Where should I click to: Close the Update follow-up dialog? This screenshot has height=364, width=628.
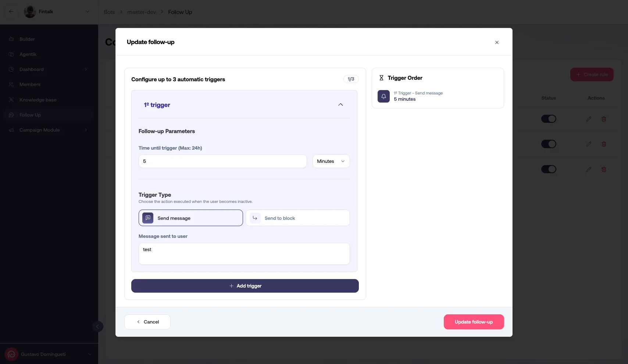tap(497, 42)
